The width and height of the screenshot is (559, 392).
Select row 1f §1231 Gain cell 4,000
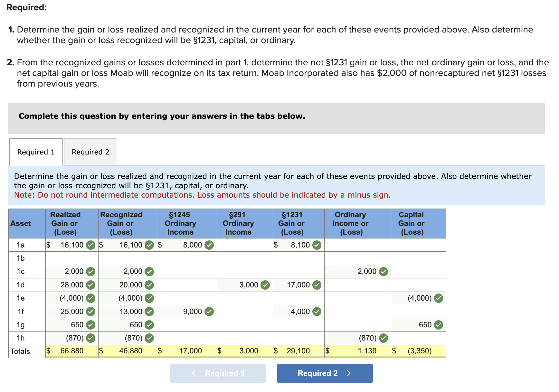click(298, 312)
